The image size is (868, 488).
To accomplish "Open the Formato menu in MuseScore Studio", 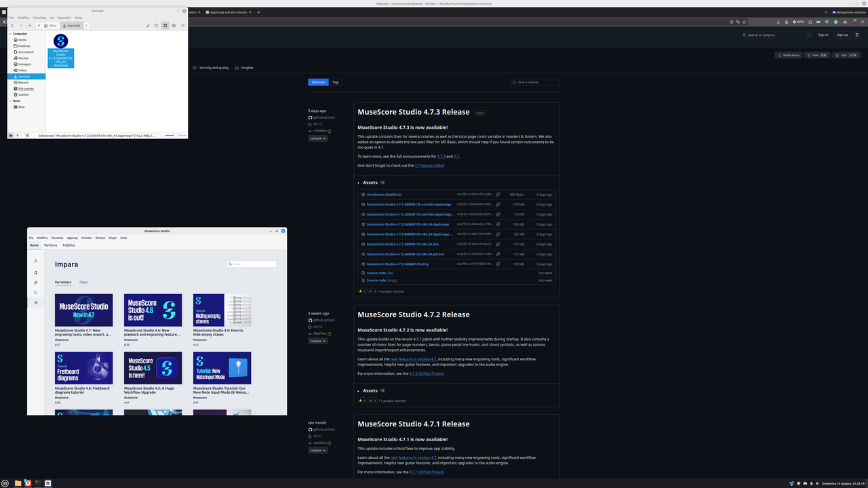I will coord(86,238).
